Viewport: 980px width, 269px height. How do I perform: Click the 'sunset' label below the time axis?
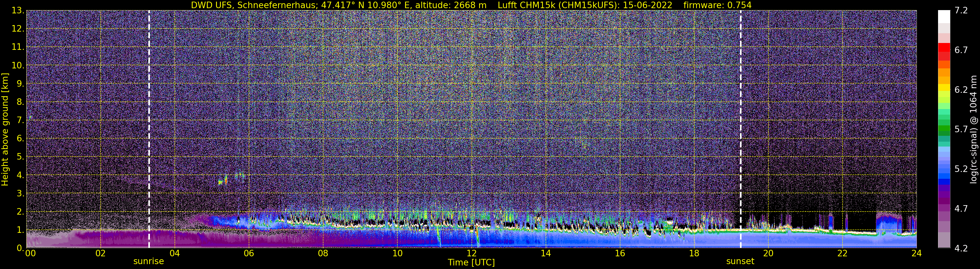click(740, 262)
